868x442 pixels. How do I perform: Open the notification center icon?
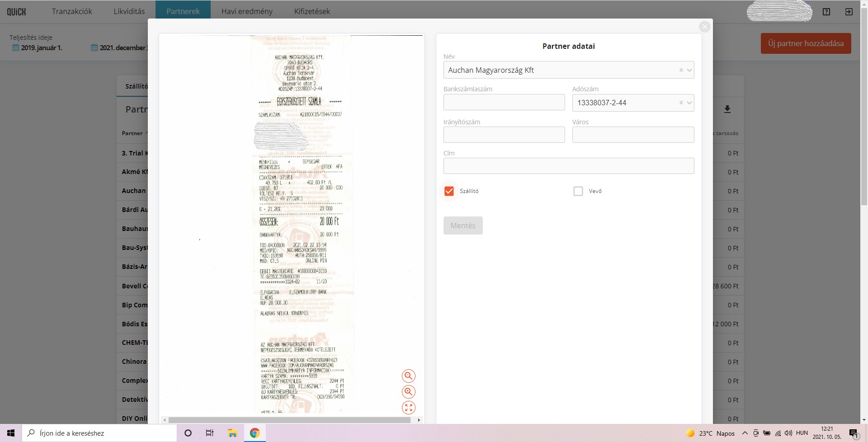click(854, 433)
